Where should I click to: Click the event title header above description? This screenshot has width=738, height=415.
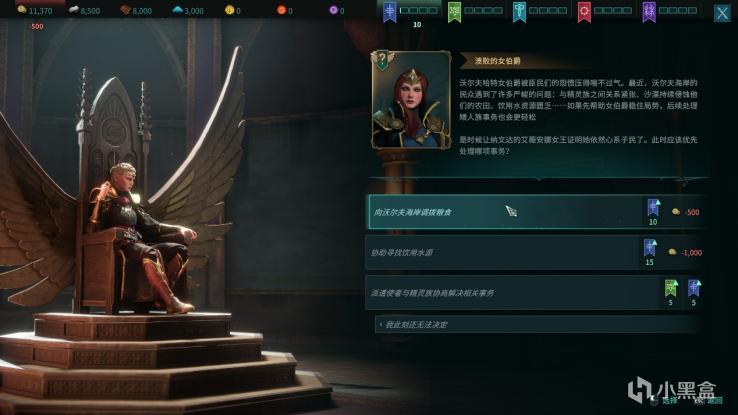coord(497,61)
